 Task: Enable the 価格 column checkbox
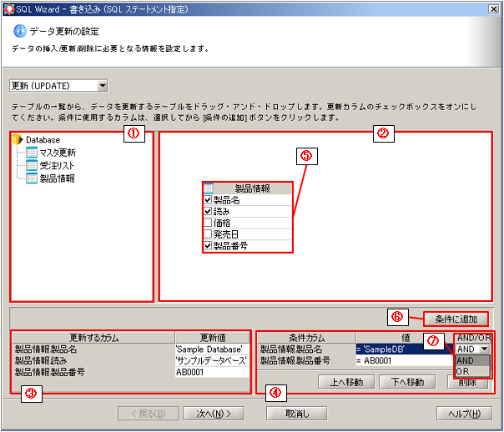(209, 224)
